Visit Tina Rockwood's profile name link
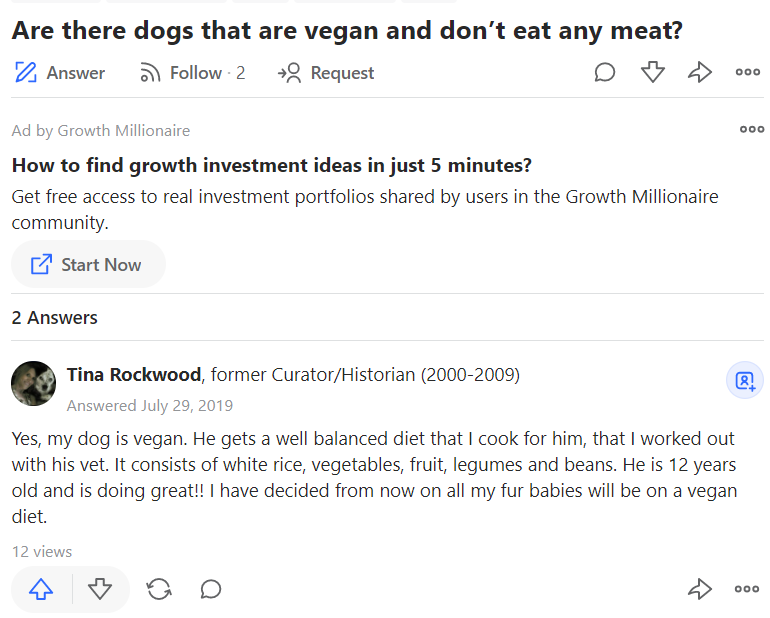Image resolution: width=770 pixels, height=618 pixels. [134, 375]
